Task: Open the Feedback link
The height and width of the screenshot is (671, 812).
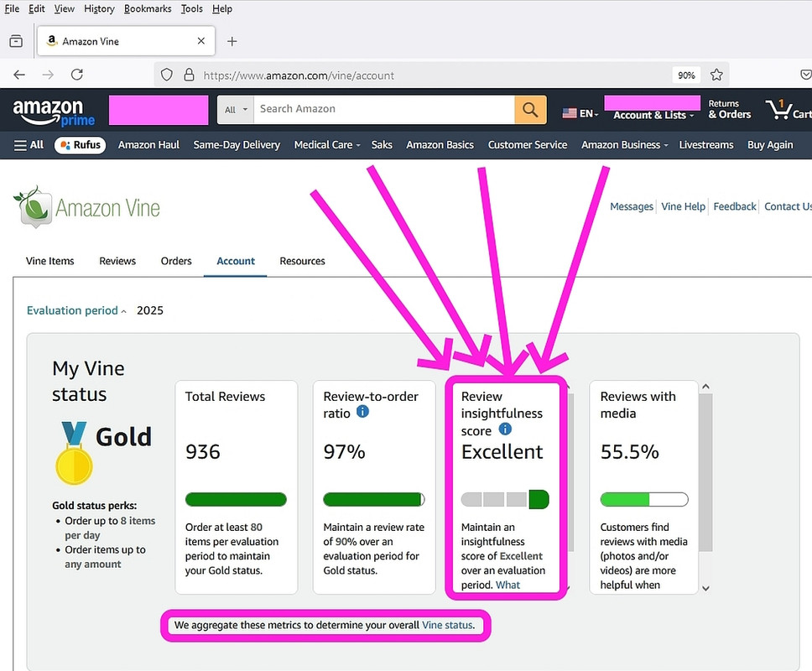Action: click(x=735, y=206)
